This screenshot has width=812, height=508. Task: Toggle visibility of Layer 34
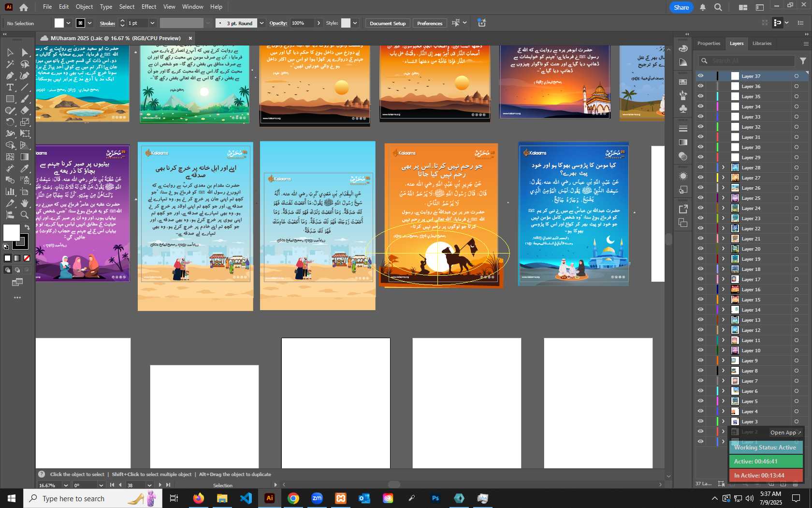pos(700,106)
